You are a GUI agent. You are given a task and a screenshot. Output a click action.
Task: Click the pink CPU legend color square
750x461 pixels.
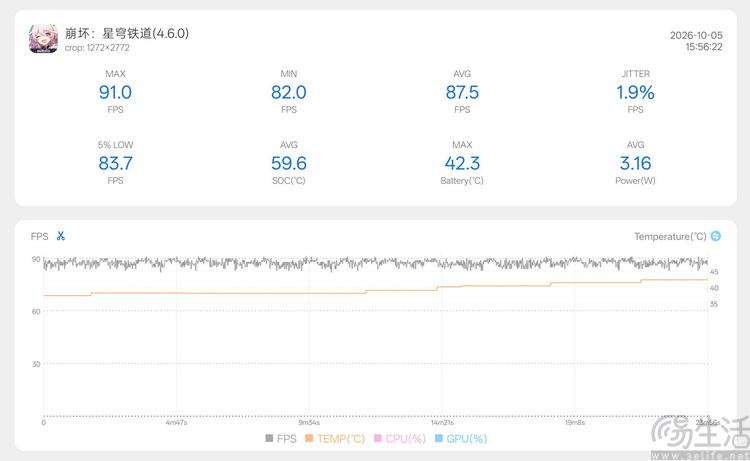(378, 438)
